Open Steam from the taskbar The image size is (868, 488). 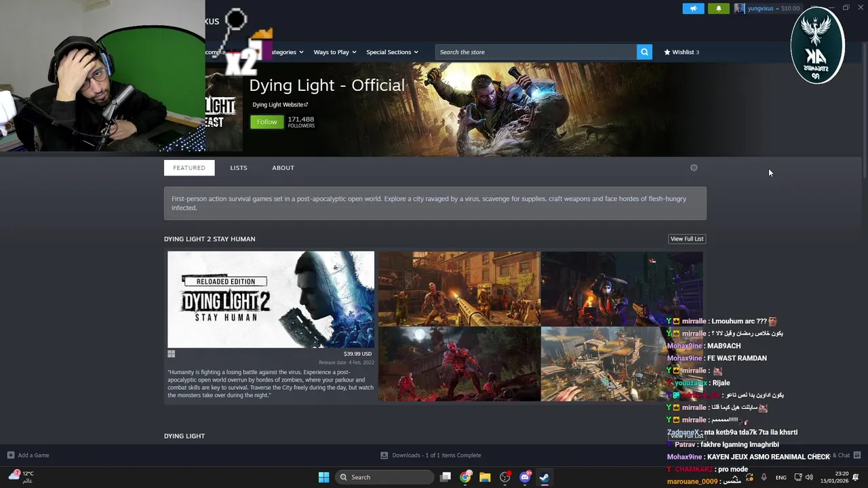pos(545,477)
